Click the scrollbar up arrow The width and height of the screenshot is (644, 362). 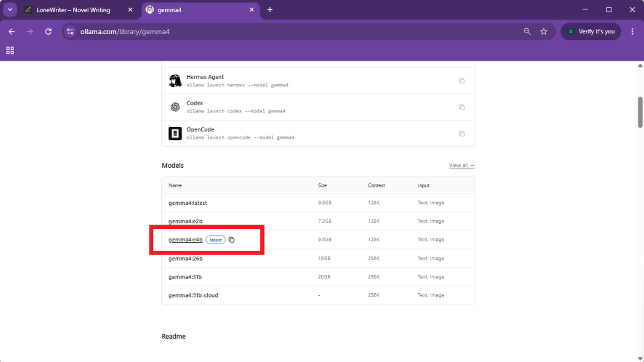coord(640,66)
